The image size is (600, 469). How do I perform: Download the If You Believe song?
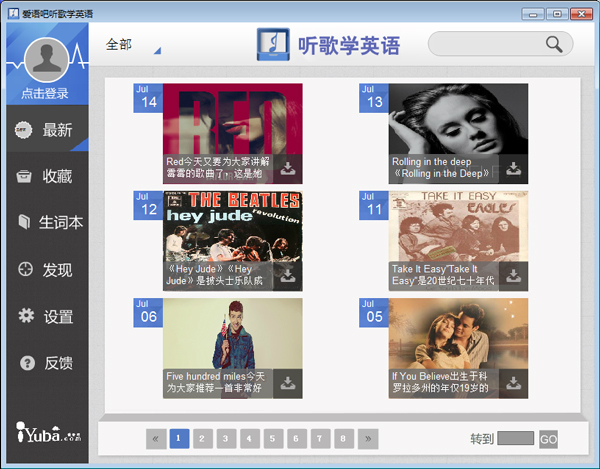click(514, 384)
